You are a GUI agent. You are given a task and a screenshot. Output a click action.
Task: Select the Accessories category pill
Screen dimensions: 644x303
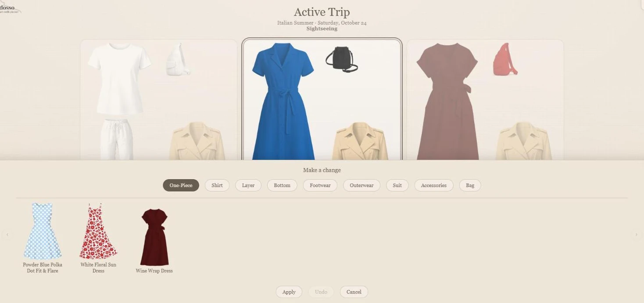(x=434, y=185)
